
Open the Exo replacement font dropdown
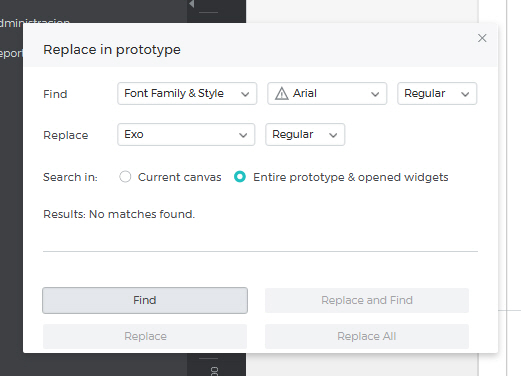pos(186,135)
